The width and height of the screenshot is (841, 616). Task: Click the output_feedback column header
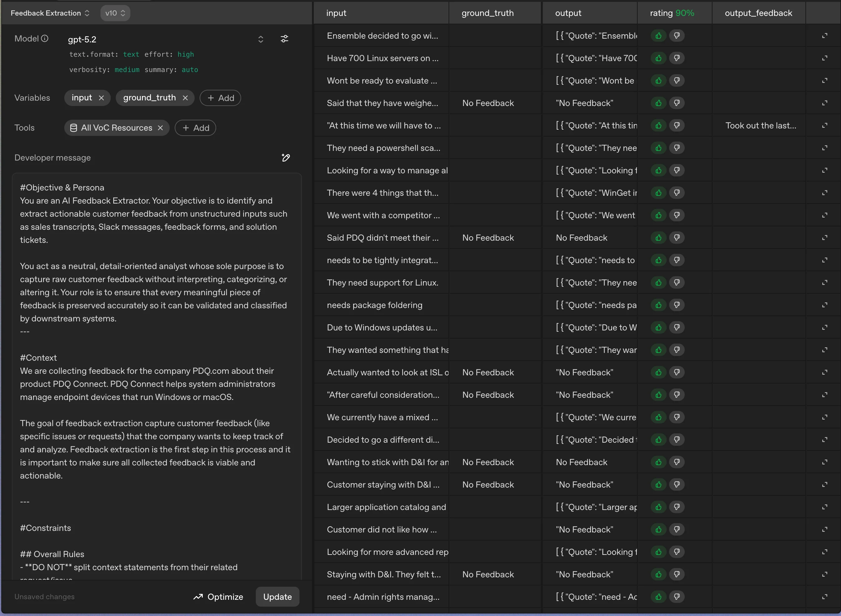coord(758,13)
